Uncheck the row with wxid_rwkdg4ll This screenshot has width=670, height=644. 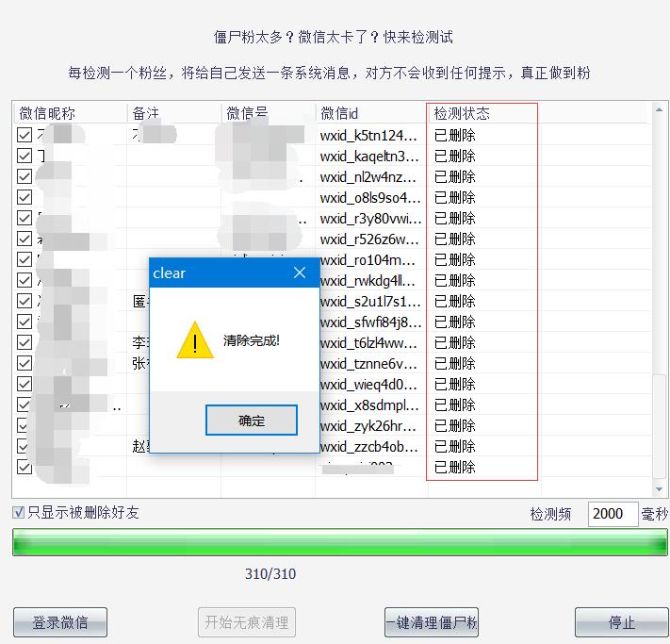click(x=25, y=280)
